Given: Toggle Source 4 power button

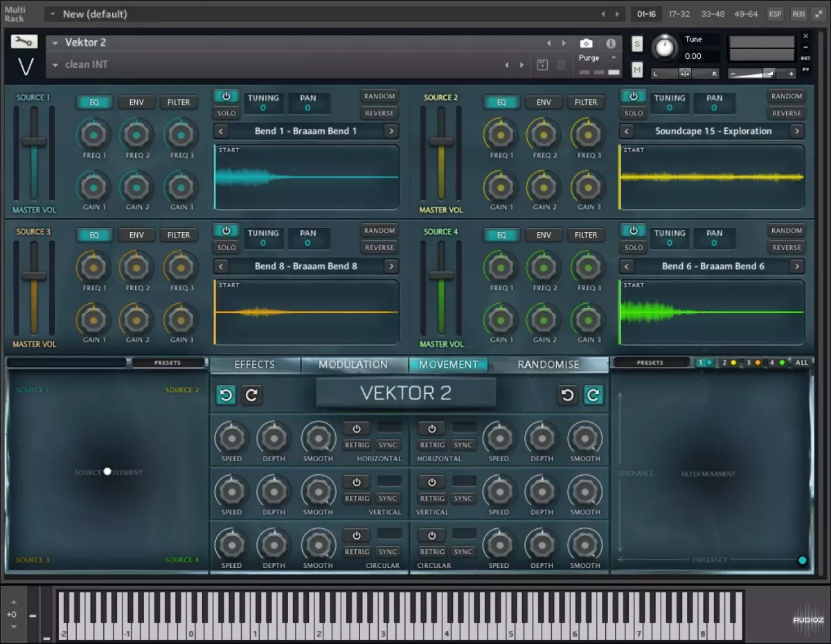Looking at the screenshot, I should tap(632, 231).
